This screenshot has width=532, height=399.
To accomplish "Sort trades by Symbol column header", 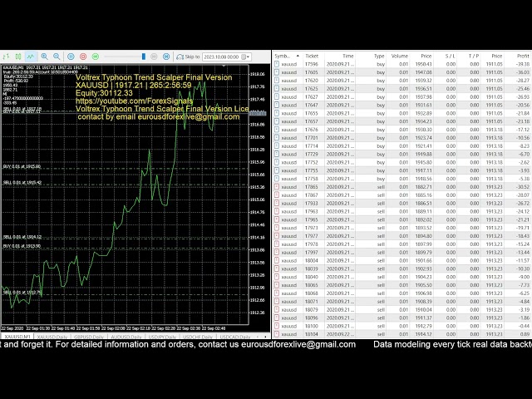I will tap(283, 56).
